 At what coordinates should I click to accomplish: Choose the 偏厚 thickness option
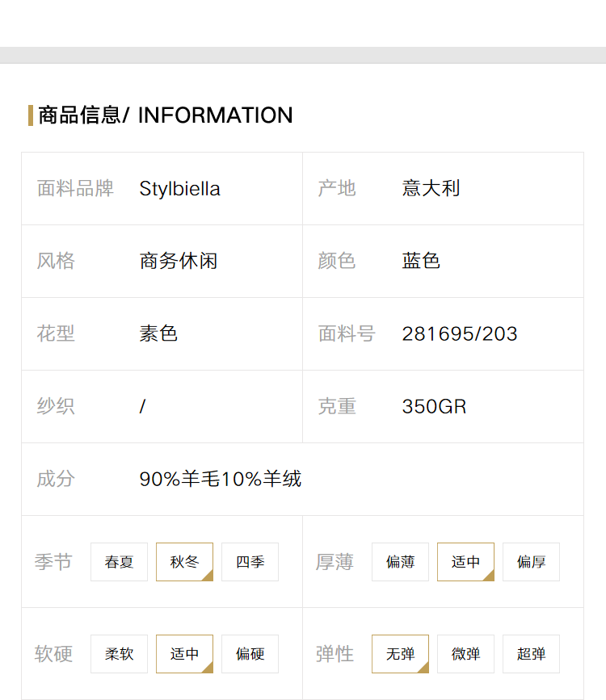[x=531, y=562]
